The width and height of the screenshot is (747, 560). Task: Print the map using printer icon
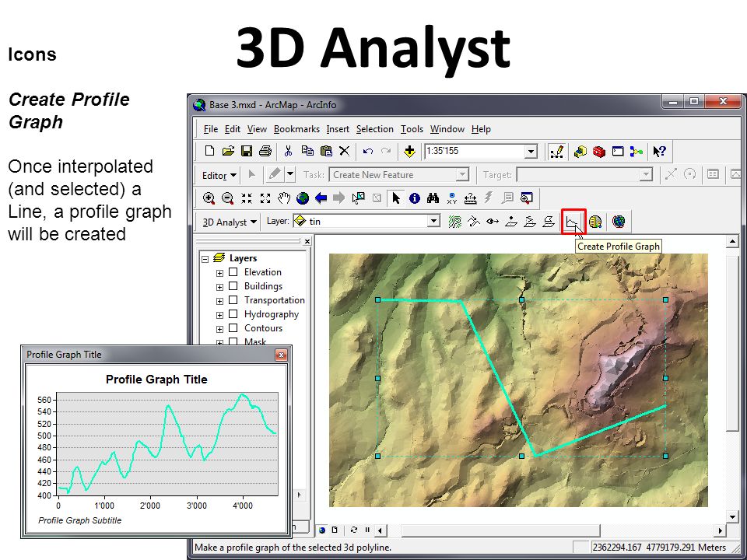pos(265,152)
